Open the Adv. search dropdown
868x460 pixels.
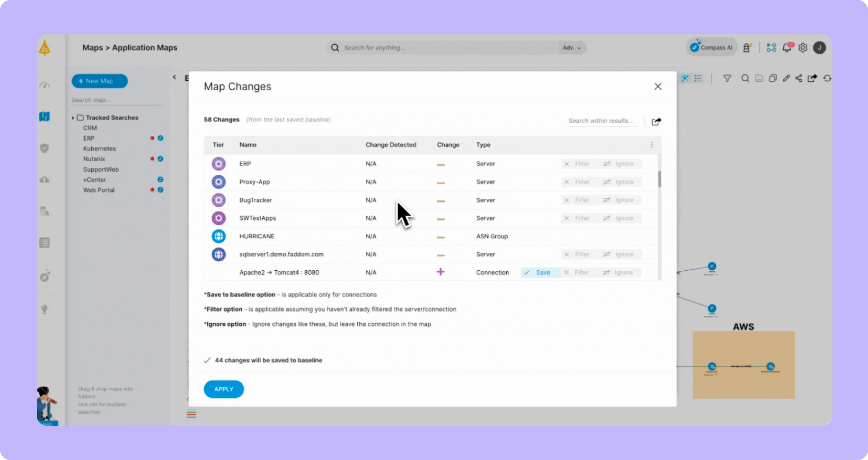(x=572, y=48)
